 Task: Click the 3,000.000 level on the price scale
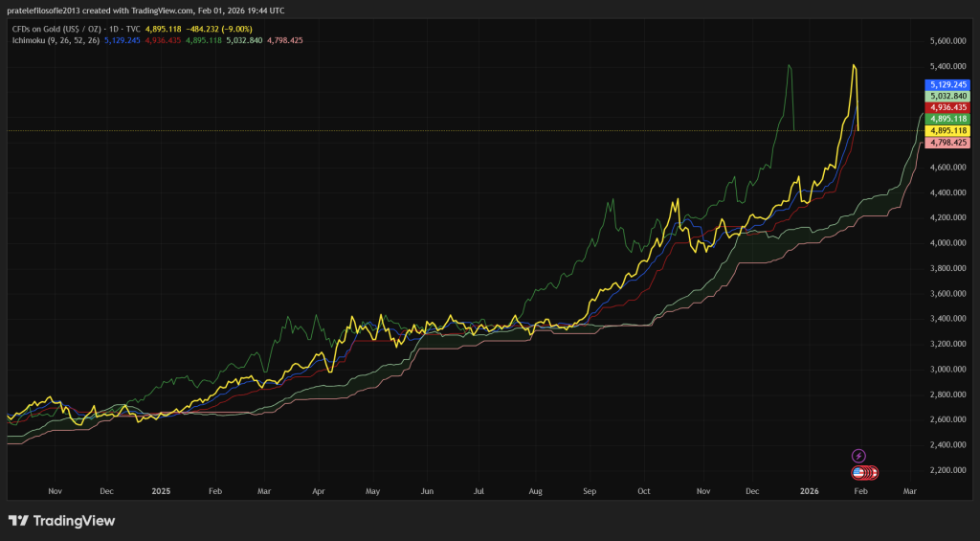pos(949,370)
